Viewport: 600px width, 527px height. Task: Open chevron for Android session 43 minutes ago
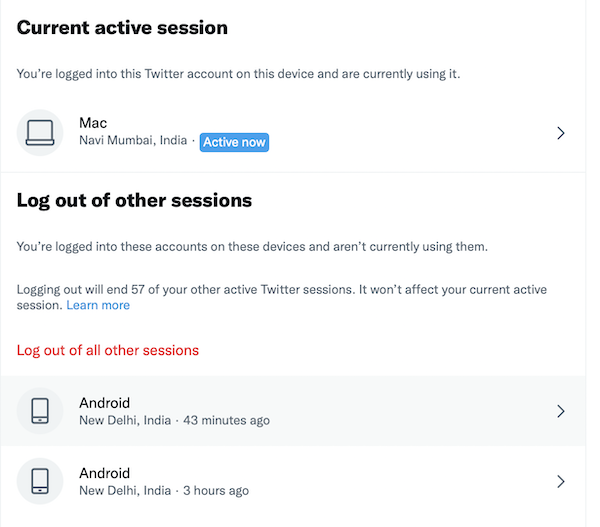pos(561,411)
